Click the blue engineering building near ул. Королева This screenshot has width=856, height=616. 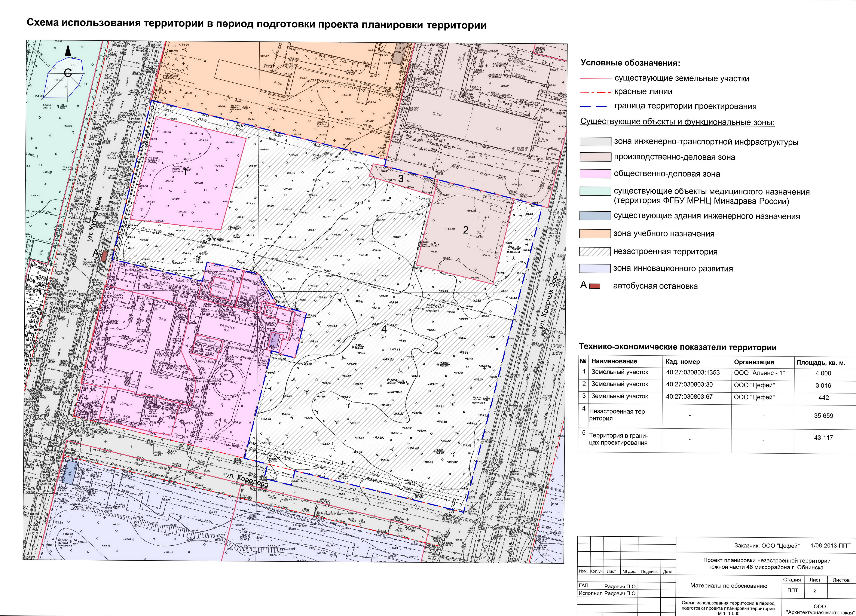click(70, 473)
